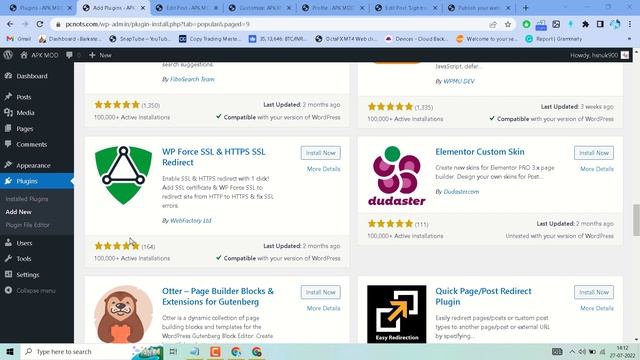Select Add New submenu item
Screen dimensions: 640x360
click(x=18, y=212)
